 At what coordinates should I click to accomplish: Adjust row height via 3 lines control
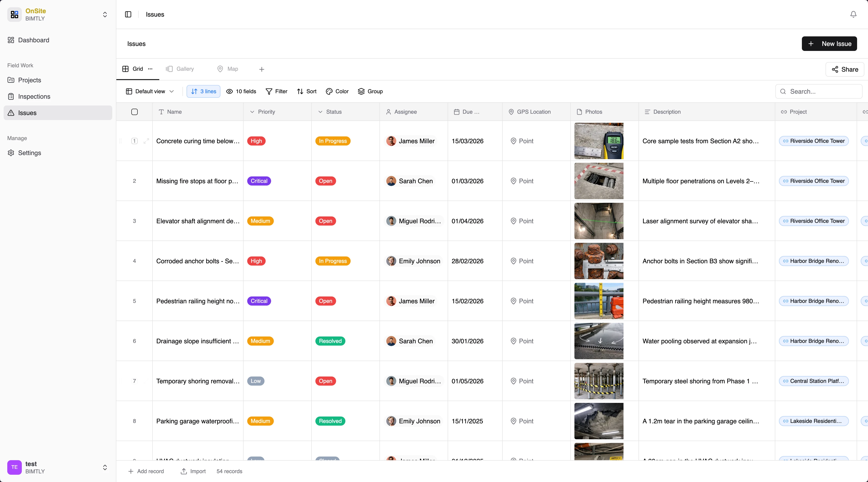click(203, 91)
